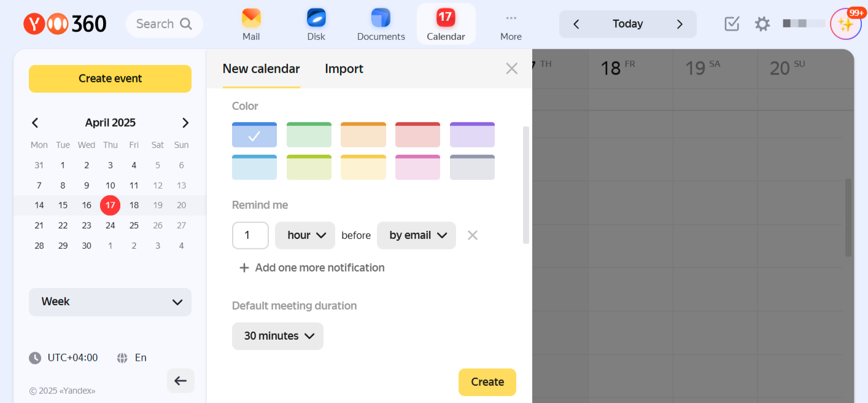Go to next month in mini calendar
The image size is (868, 403).
point(185,123)
